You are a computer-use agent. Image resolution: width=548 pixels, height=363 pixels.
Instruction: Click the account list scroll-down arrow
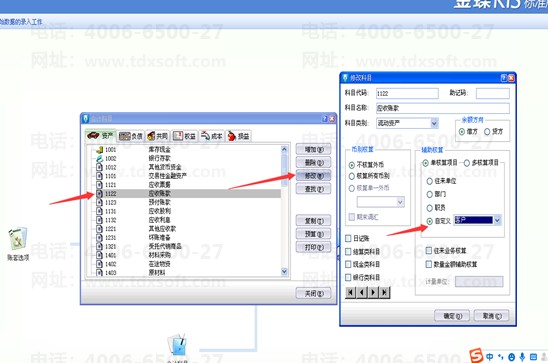point(284,272)
